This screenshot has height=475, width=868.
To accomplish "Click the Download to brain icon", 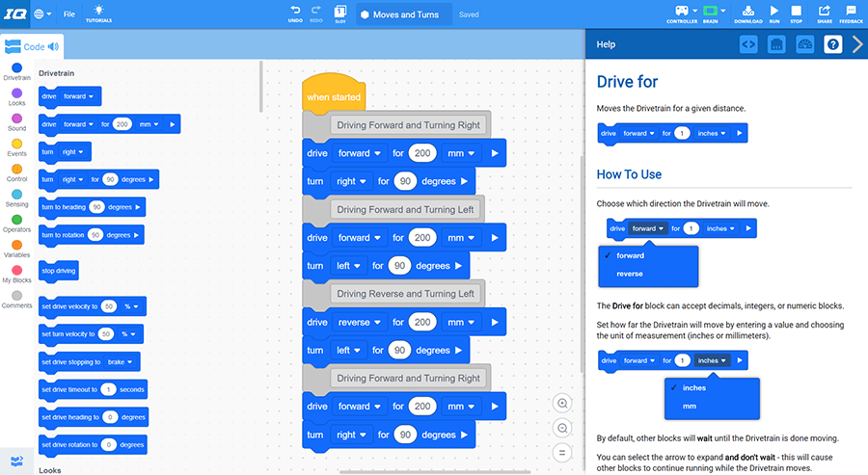I will (747, 12).
